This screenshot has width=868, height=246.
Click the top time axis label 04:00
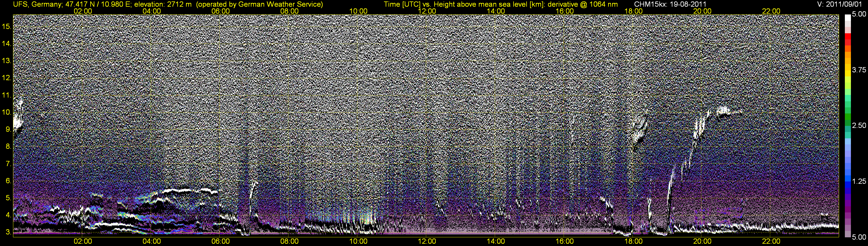tap(152, 11)
